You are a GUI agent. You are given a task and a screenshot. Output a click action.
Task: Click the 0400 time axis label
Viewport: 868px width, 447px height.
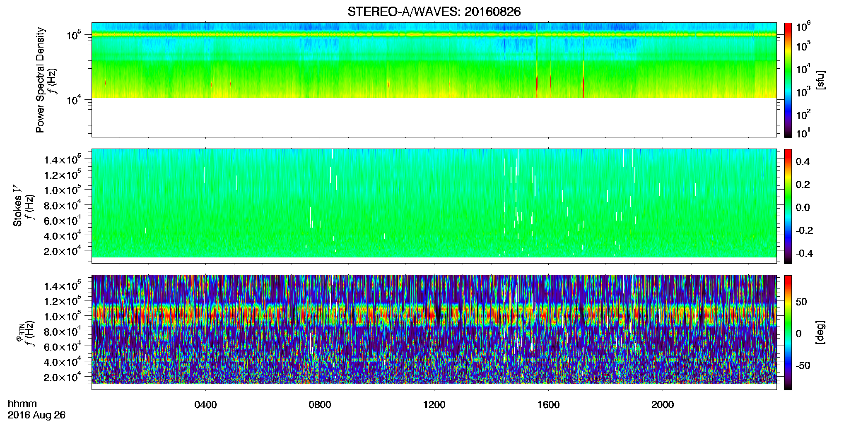pyautogui.click(x=205, y=405)
